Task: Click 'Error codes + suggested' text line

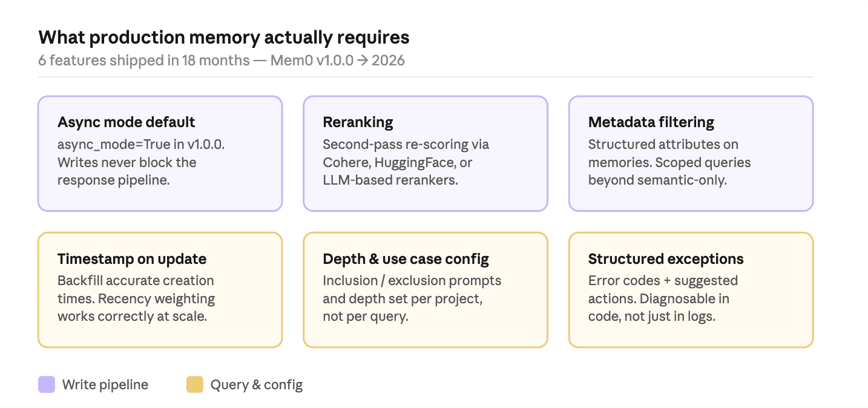Action: tap(663, 281)
